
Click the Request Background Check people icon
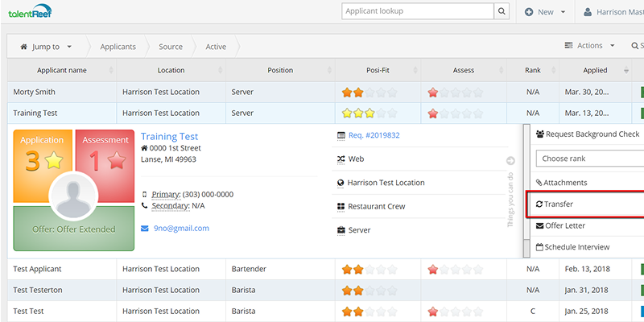click(x=540, y=134)
